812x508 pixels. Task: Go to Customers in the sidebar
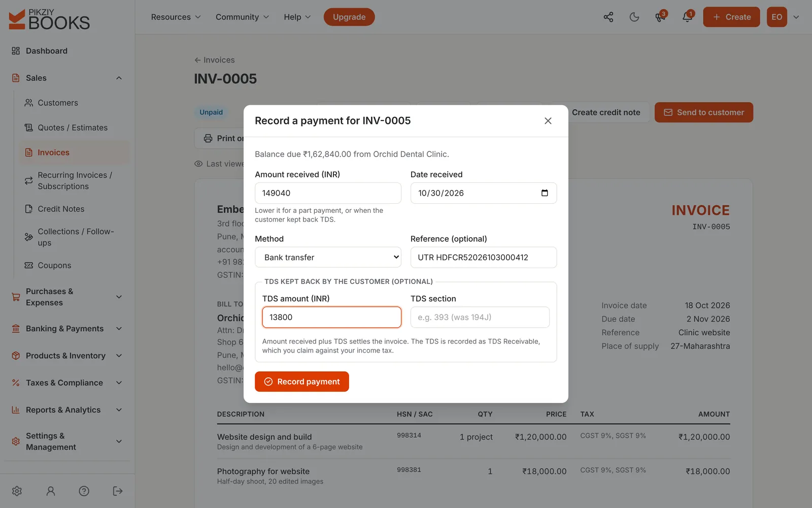tap(74, 103)
